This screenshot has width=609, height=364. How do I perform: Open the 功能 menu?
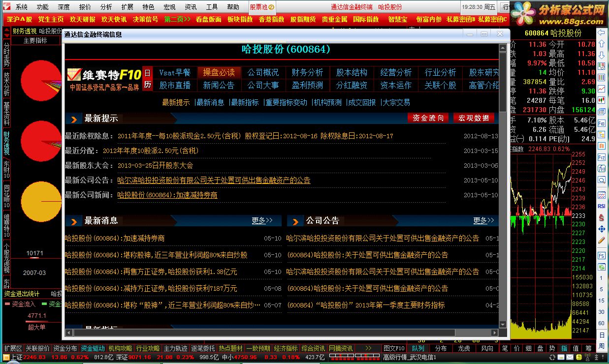tap(43, 7)
